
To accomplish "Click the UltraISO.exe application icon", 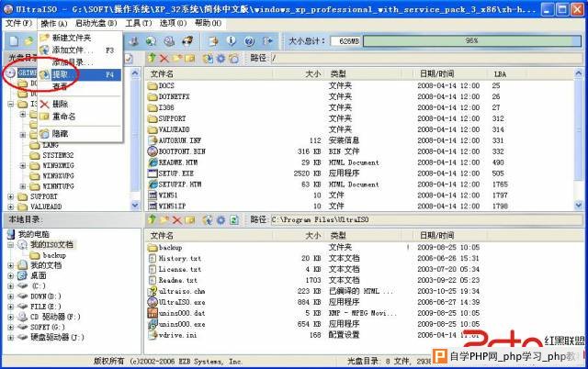I will pyautogui.click(x=153, y=302).
